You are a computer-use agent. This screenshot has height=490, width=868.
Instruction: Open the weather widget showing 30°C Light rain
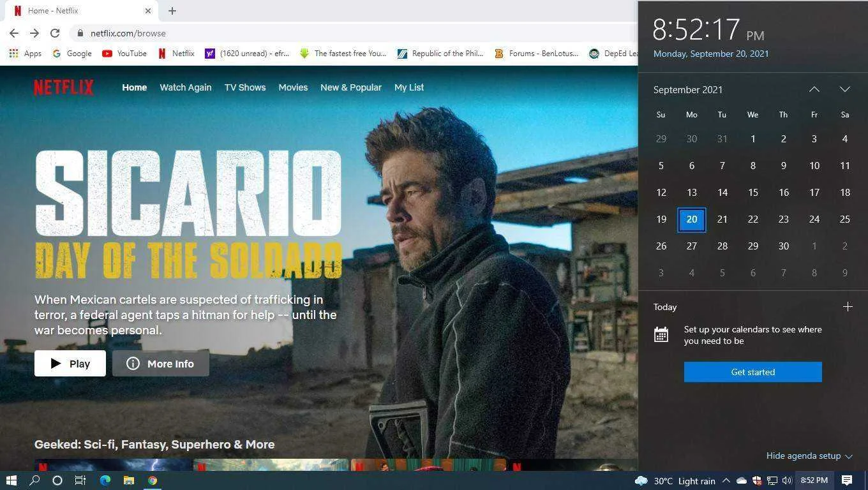click(x=675, y=480)
